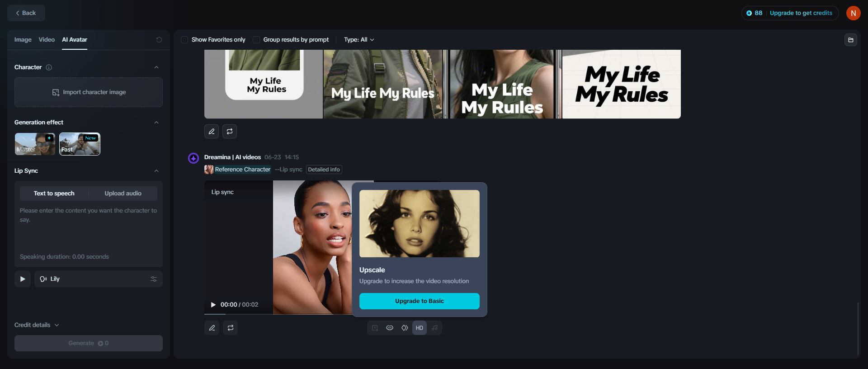The width and height of the screenshot is (868, 369).
Task: Click the lip sync lips icon
Action: [x=390, y=328]
